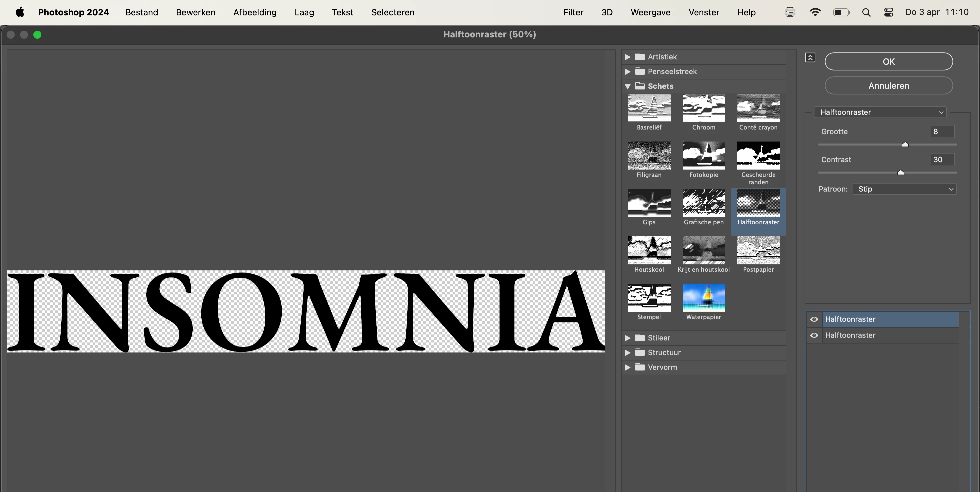Open the Afbeelding menu
This screenshot has width=980, height=492.
point(255,13)
